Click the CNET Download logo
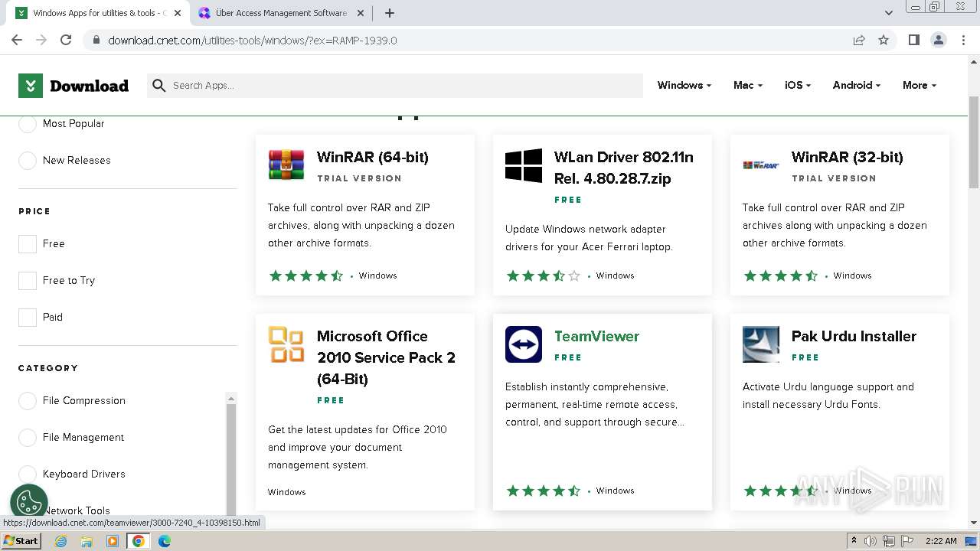 coord(73,86)
